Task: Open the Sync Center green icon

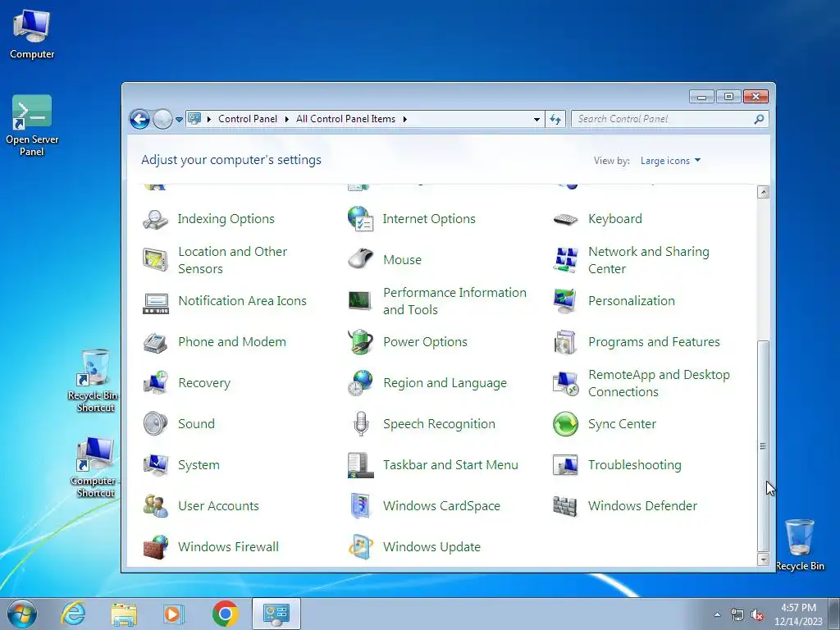Action: 566,424
